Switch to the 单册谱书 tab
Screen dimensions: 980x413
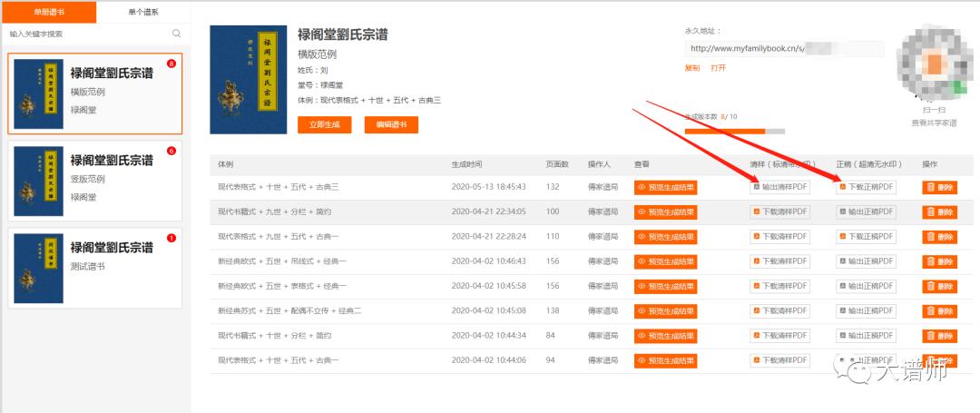tap(48, 12)
